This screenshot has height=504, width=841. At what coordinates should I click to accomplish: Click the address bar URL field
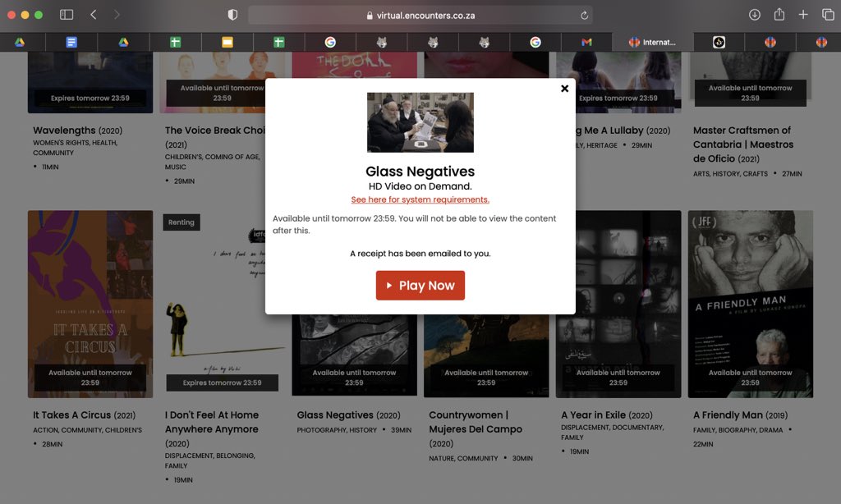[421, 15]
